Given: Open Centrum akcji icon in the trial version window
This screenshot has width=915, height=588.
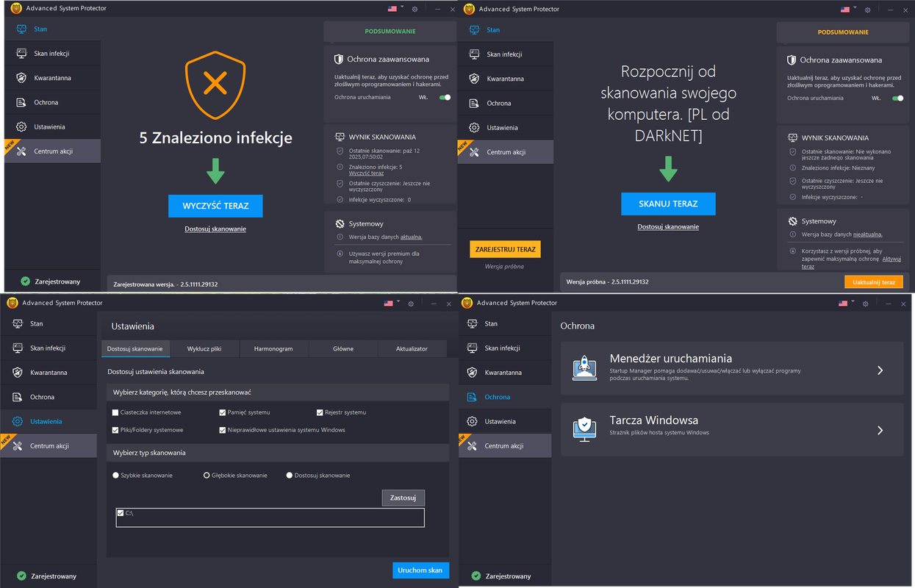Looking at the screenshot, I should click(x=474, y=152).
